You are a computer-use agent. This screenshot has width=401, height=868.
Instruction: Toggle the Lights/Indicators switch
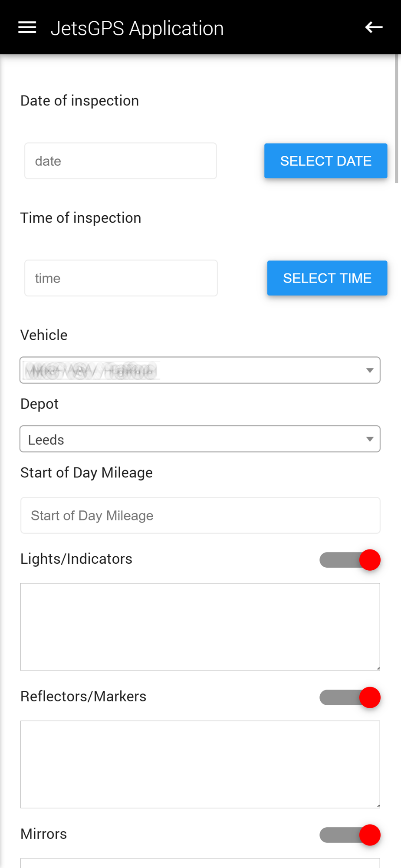click(350, 560)
